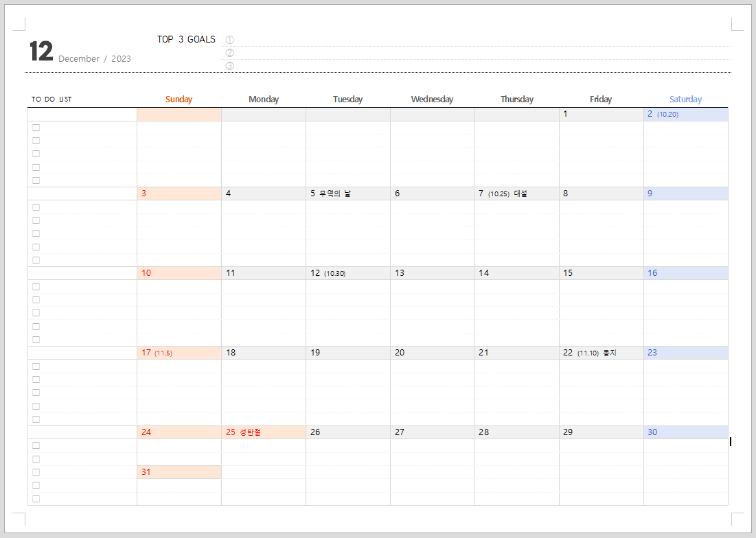
Task: Check the last to-do box in the week of December 3
Action: coord(36,260)
